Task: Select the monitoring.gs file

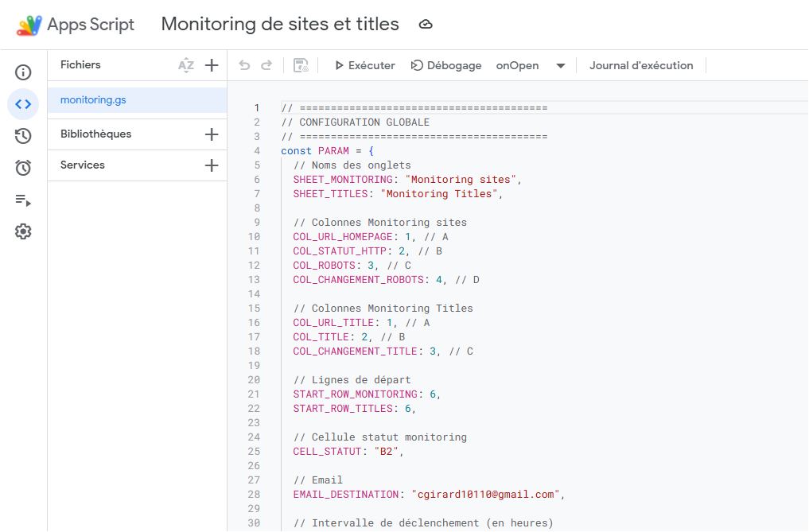Action: click(93, 100)
